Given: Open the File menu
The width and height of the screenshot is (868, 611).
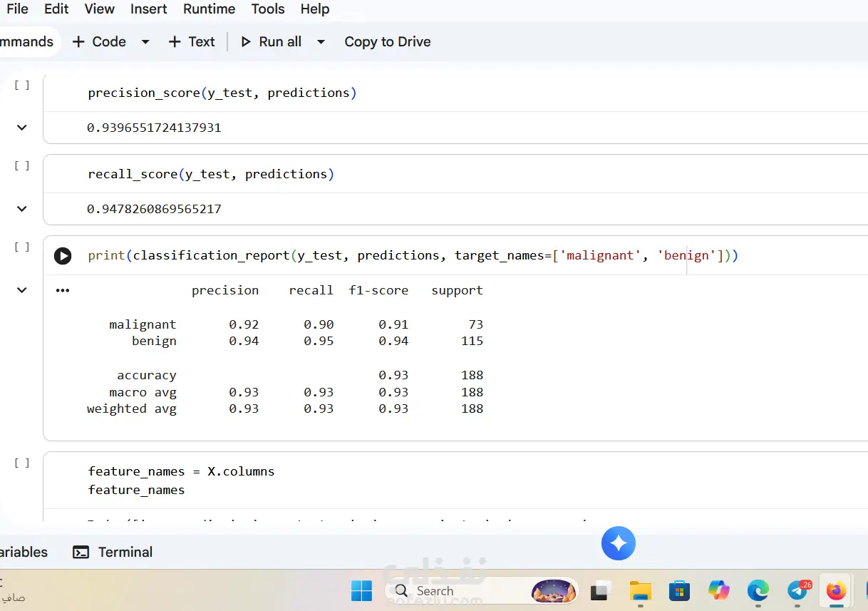Looking at the screenshot, I should (17, 9).
